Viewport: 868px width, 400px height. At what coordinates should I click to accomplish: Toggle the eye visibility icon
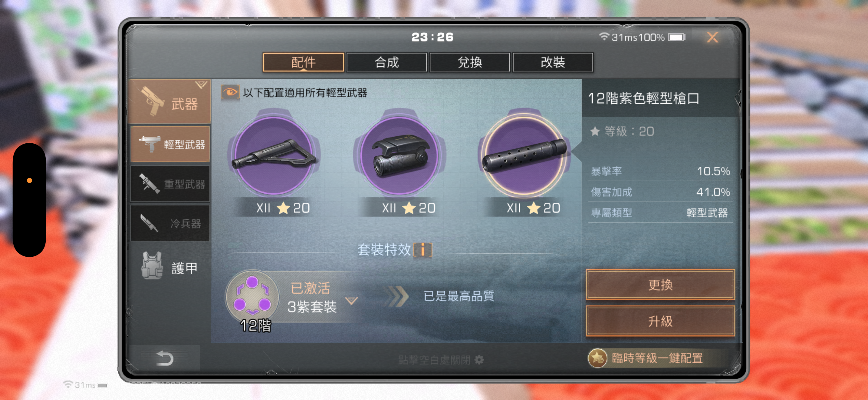[230, 92]
